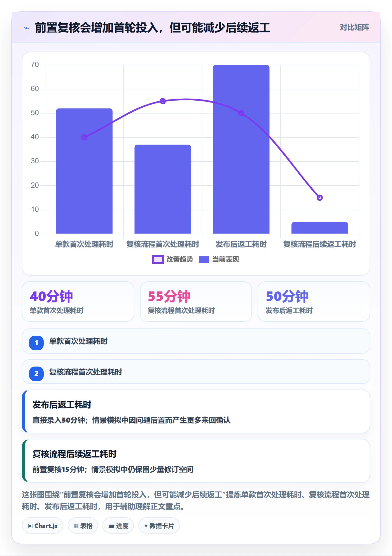392x556 pixels.
Task: Click the summary paragraph starting 这张图围绕
Action: click(196, 501)
